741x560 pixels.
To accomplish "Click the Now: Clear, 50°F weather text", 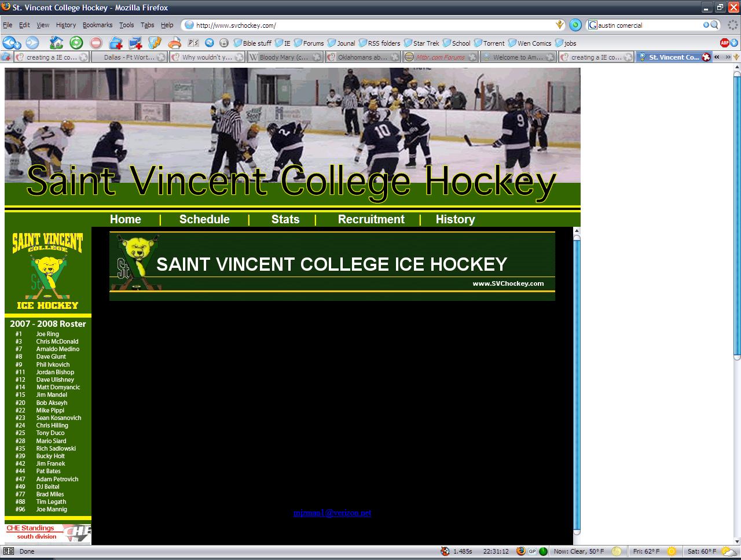I will click(579, 551).
